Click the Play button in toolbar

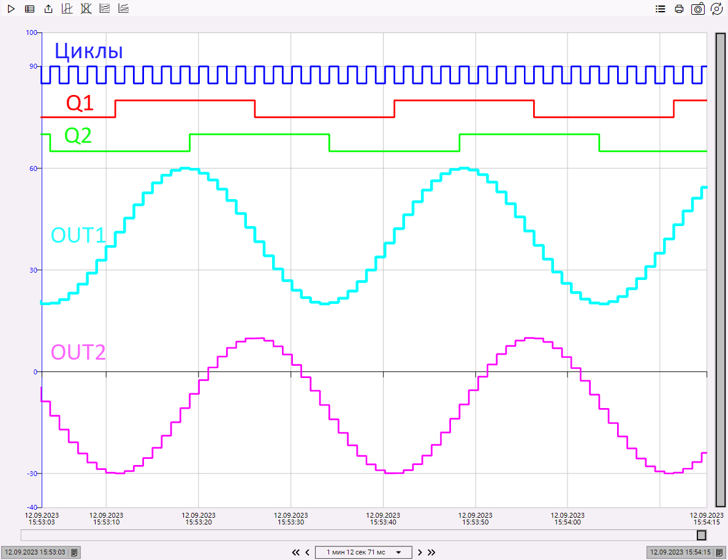point(11,9)
